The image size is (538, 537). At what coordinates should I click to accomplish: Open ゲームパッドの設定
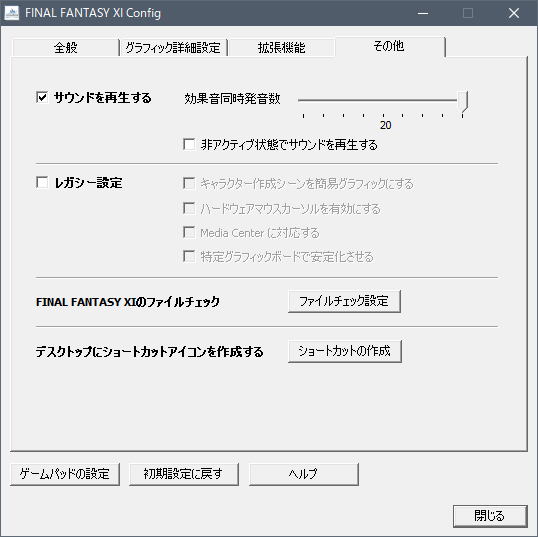tap(65, 474)
